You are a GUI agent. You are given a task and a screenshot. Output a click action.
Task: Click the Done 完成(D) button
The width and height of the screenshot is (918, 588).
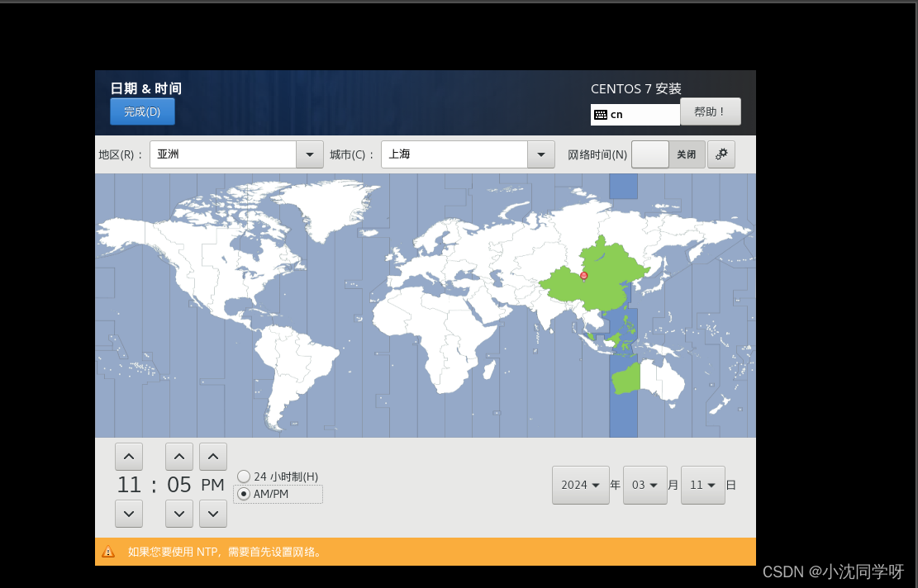[x=142, y=111]
